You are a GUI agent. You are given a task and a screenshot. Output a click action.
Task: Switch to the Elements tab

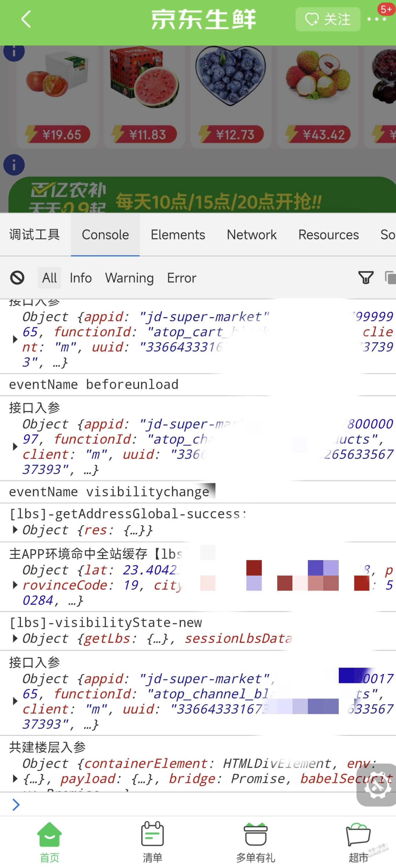pos(178,235)
